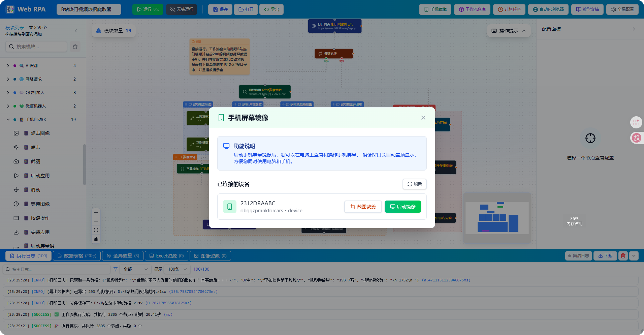The height and width of the screenshot is (335, 644).
Task: Switch to the 全局变量 tab
Action: pyautogui.click(x=123, y=256)
